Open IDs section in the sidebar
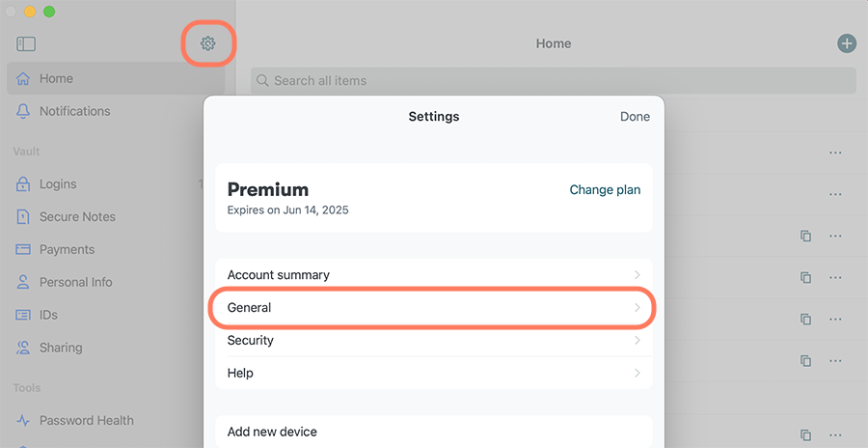The width and height of the screenshot is (868, 448). click(x=48, y=315)
